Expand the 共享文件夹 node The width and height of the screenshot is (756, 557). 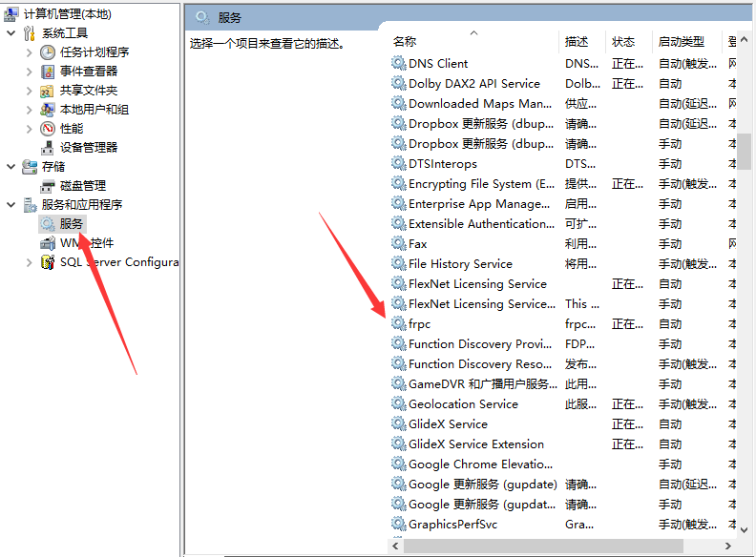tap(29, 91)
